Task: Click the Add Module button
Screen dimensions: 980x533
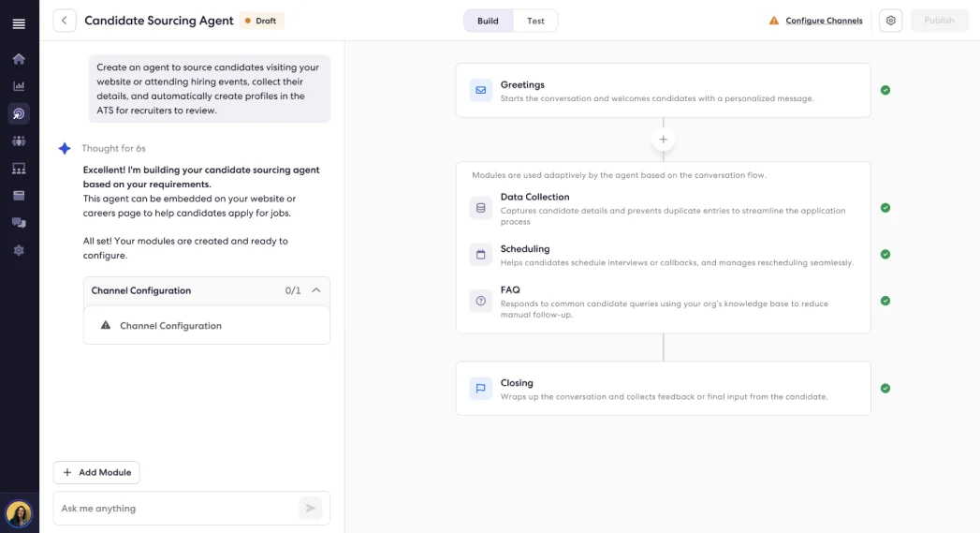Action: click(x=96, y=472)
